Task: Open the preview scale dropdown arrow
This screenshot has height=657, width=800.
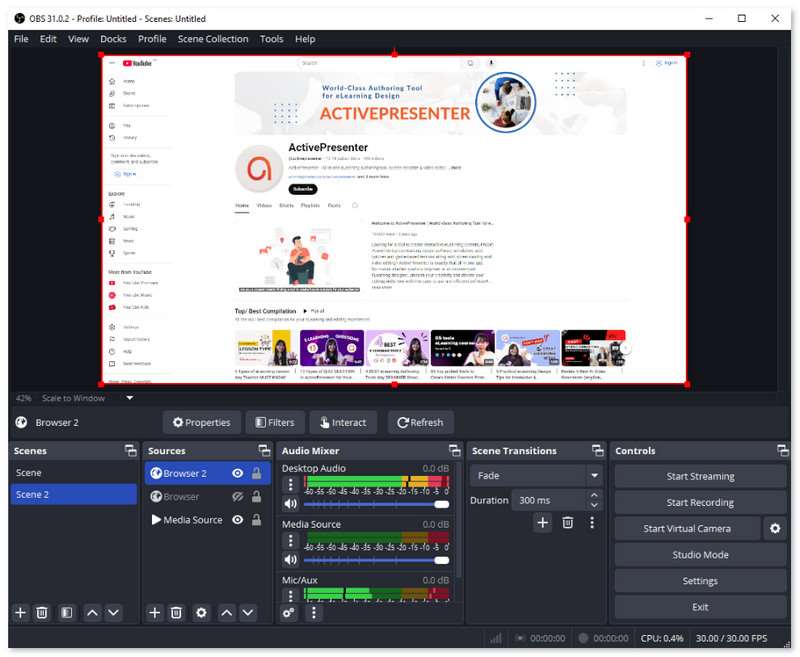Action: 130,398
